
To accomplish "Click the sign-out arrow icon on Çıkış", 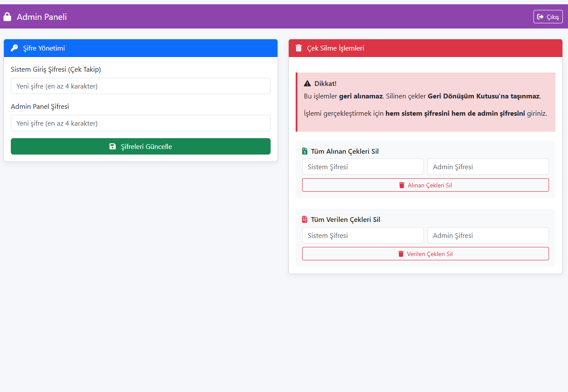I will click(x=540, y=17).
